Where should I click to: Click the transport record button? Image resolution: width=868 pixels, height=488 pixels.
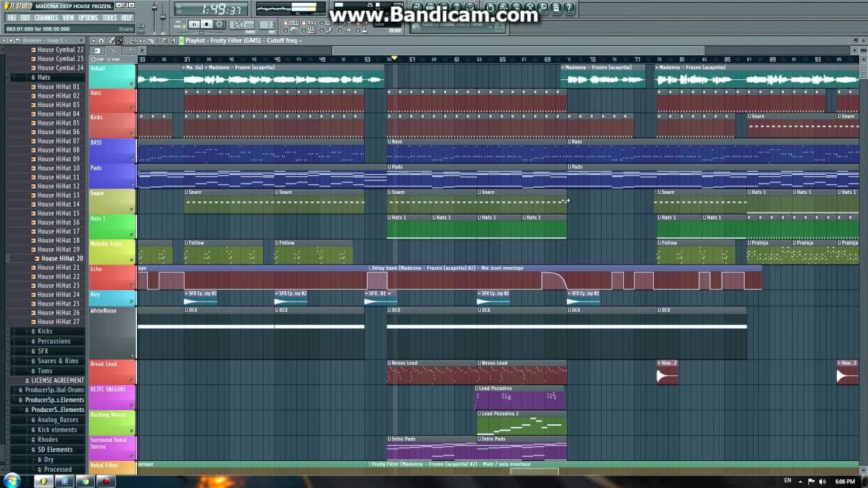(x=219, y=24)
